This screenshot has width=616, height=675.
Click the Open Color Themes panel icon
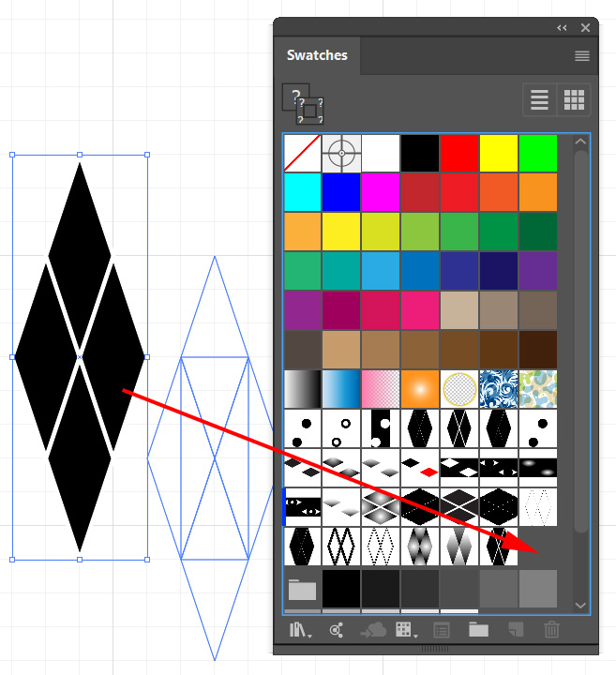(x=336, y=631)
